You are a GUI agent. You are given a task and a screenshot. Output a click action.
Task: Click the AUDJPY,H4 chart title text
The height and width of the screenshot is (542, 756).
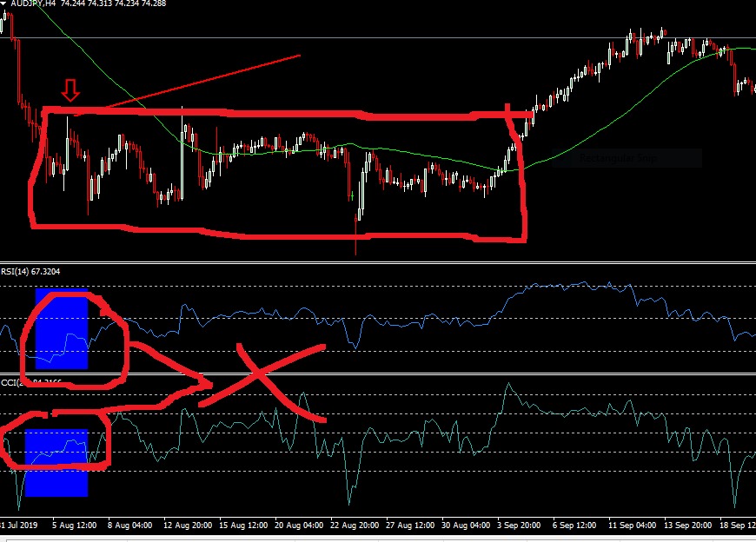(37, 3)
